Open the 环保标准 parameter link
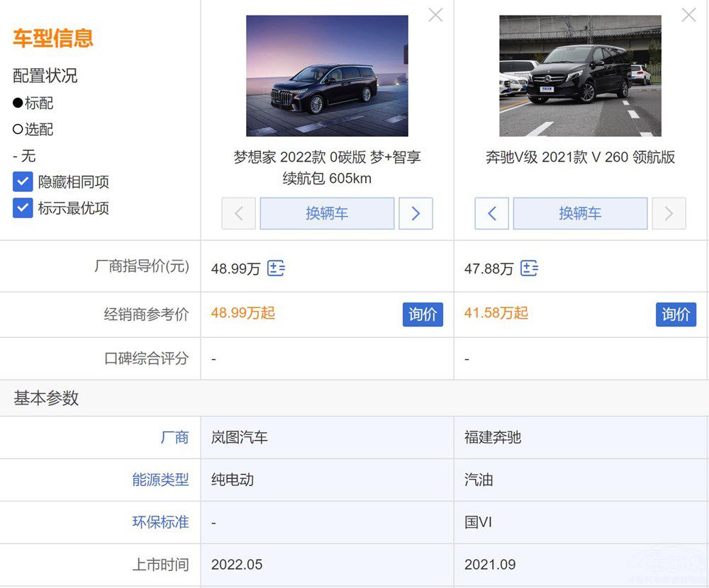 point(160,522)
